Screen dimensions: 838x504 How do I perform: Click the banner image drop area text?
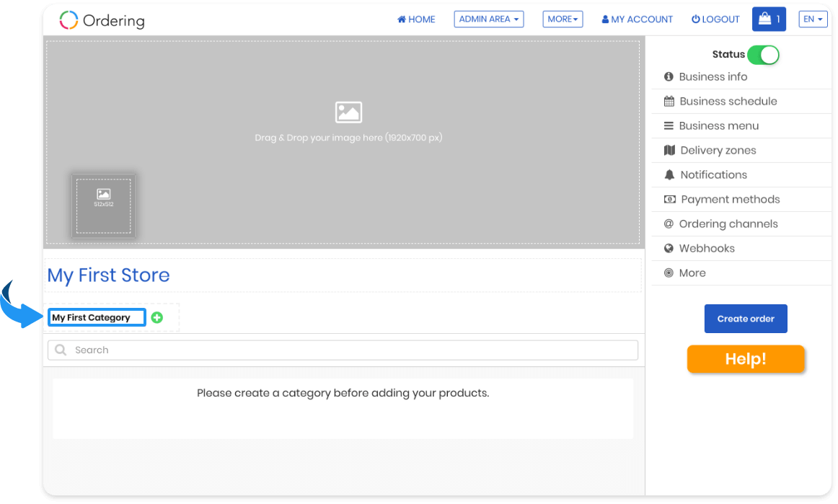(348, 138)
